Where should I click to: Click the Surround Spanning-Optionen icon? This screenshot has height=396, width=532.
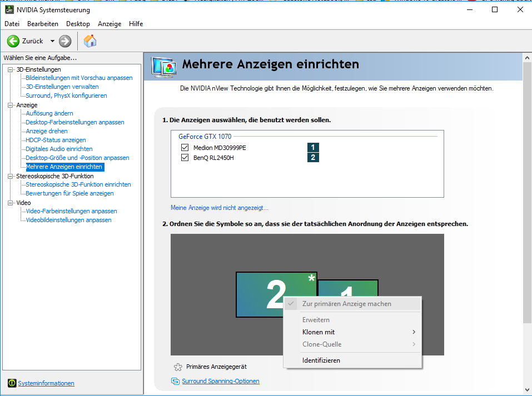176,381
